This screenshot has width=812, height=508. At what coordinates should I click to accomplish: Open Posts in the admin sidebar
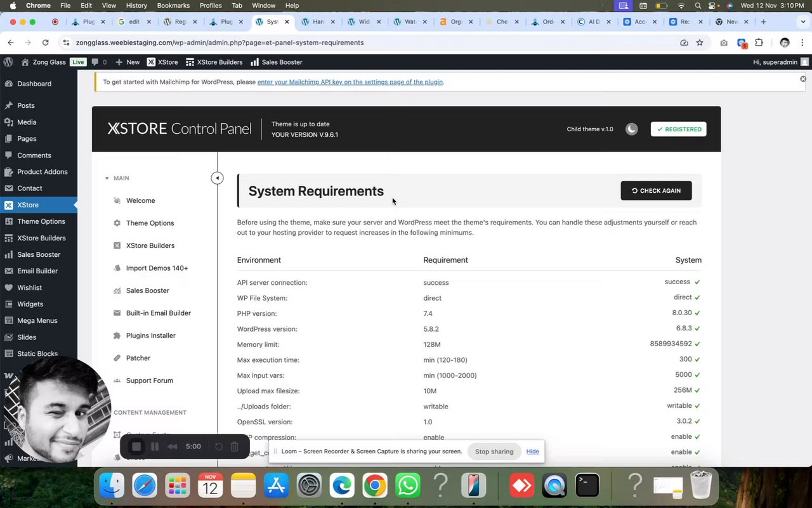point(26,105)
